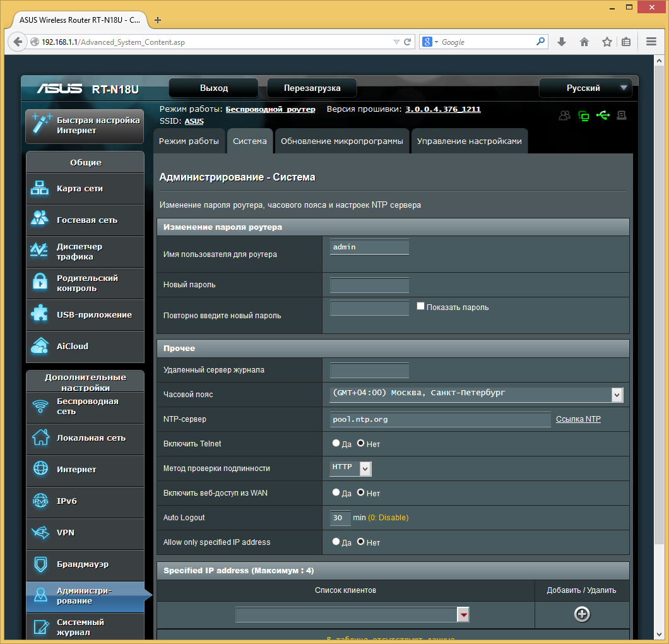The width and height of the screenshot is (669, 644).
Task: Select Да for веб-доступ из WAN
Action: (x=336, y=492)
